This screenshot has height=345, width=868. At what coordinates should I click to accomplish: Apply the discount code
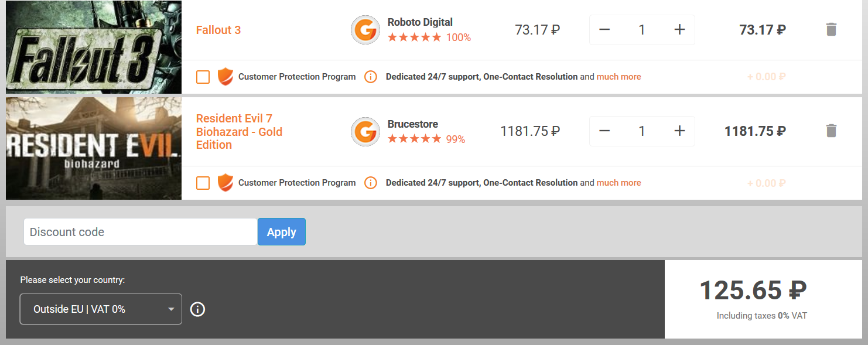click(x=282, y=232)
